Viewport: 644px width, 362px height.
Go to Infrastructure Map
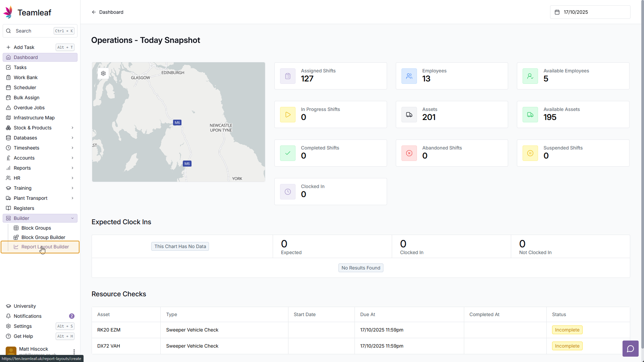(x=34, y=118)
